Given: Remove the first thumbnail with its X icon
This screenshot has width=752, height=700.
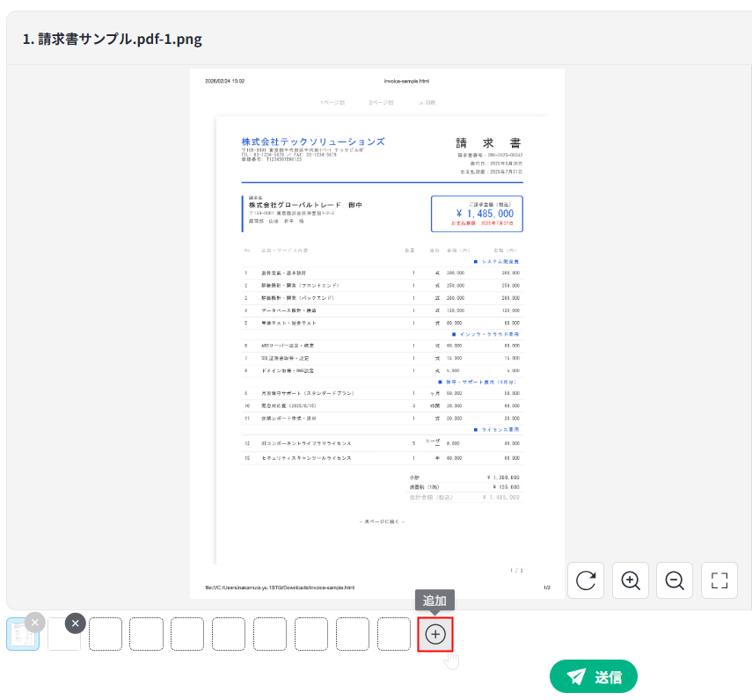Looking at the screenshot, I should coord(34,623).
